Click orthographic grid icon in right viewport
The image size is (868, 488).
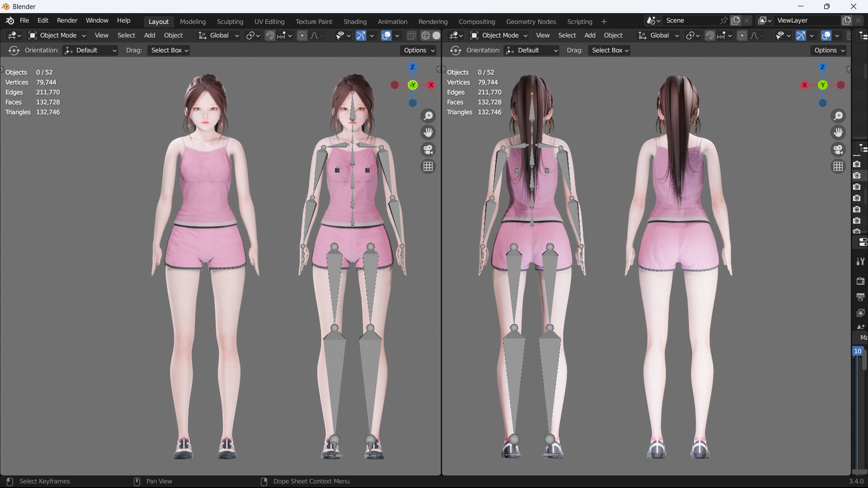pyautogui.click(x=838, y=166)
